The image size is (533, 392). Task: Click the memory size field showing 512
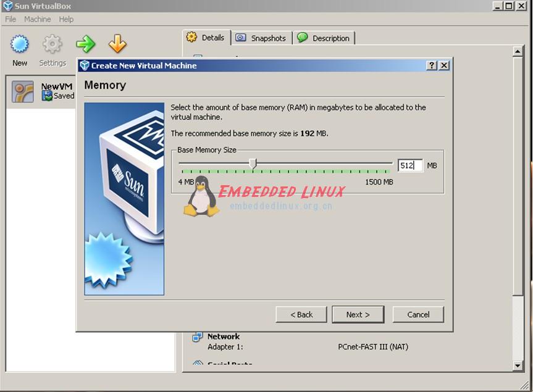point(410,165)
